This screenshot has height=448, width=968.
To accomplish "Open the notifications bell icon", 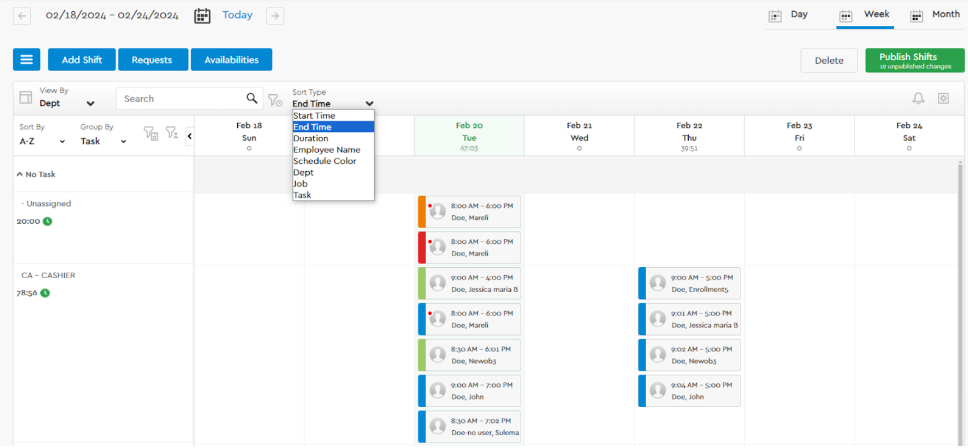I will coord(919,98).
